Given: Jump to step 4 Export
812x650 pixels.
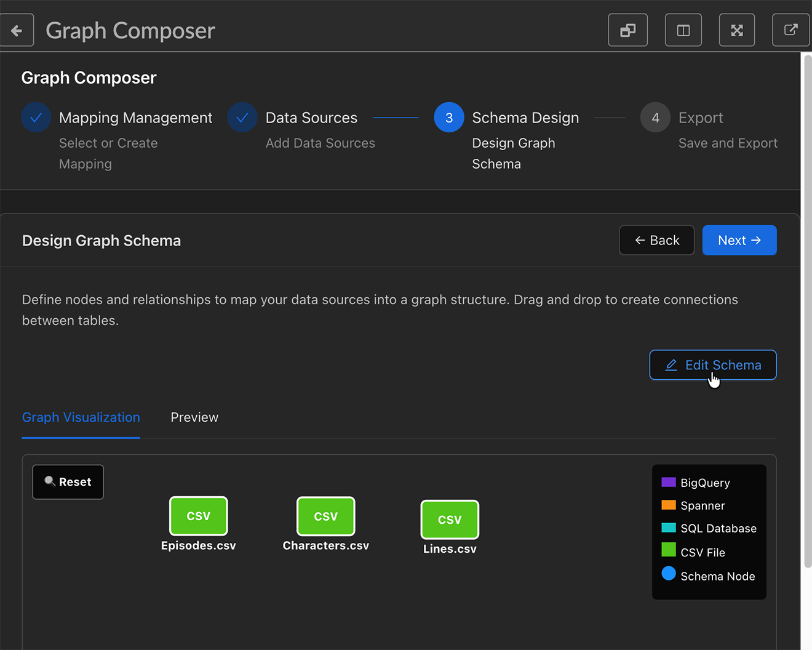Looking at the screenshot, I should point(655,118).
